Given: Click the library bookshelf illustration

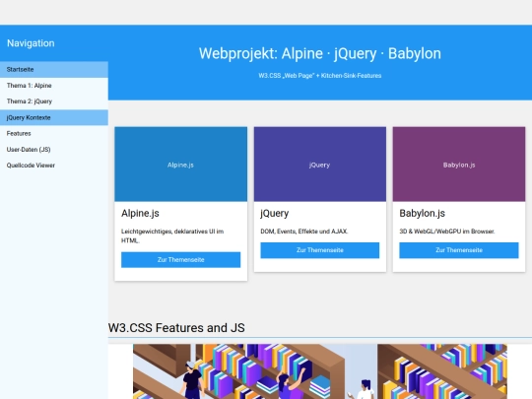Looking at the screenshot, I should [x=320, y=371].
